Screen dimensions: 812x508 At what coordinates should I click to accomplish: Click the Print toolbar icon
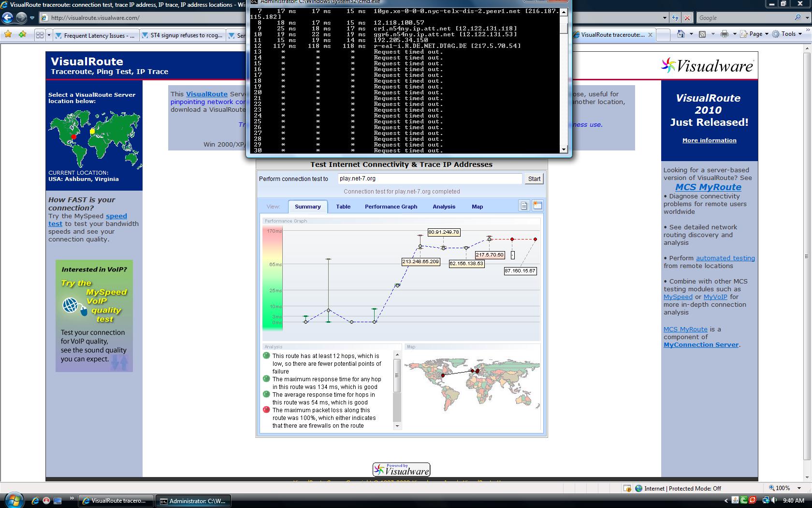(724, 34)
